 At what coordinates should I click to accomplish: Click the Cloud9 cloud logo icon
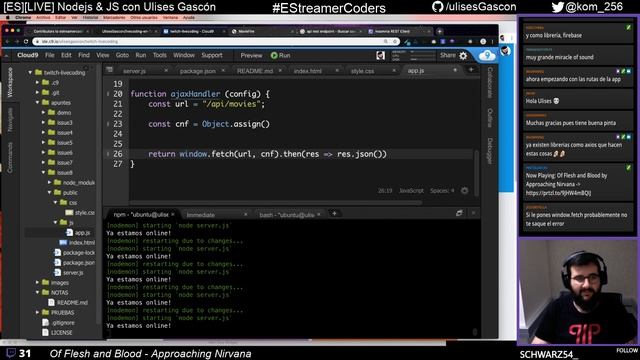[x=487, y=55]
